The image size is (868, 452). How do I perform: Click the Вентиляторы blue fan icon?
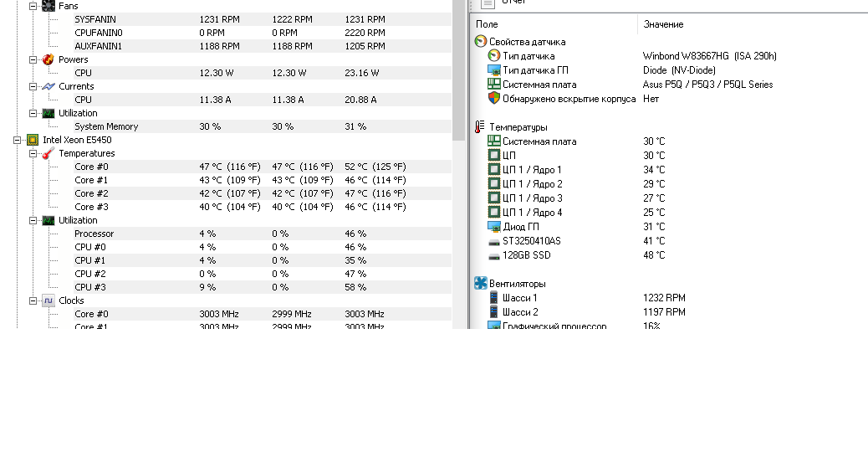coord(481,284)
